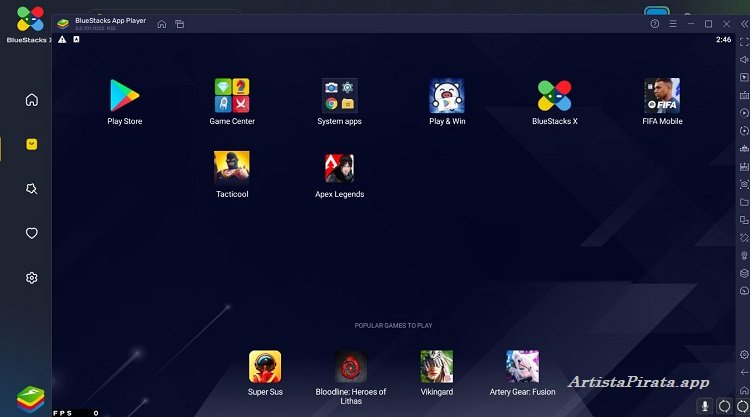Open the Vikingard game suggestion
The image size is (750, 417).
point(437,366)
